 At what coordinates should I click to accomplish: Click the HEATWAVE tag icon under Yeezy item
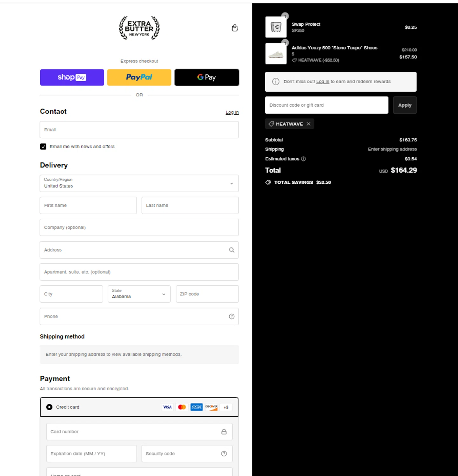[294, 60]
